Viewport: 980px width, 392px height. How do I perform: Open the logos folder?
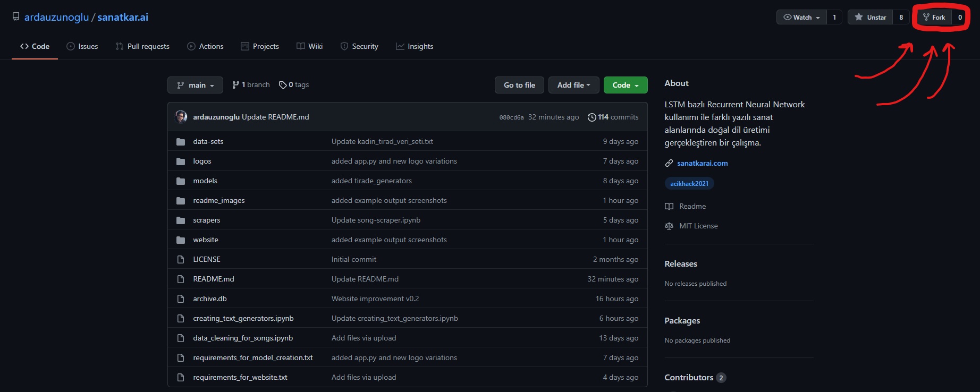tap(202, 161)
